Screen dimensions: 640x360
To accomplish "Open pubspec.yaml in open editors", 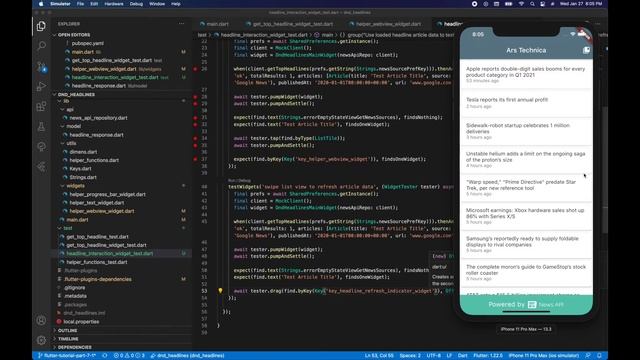I will (88, 43).
